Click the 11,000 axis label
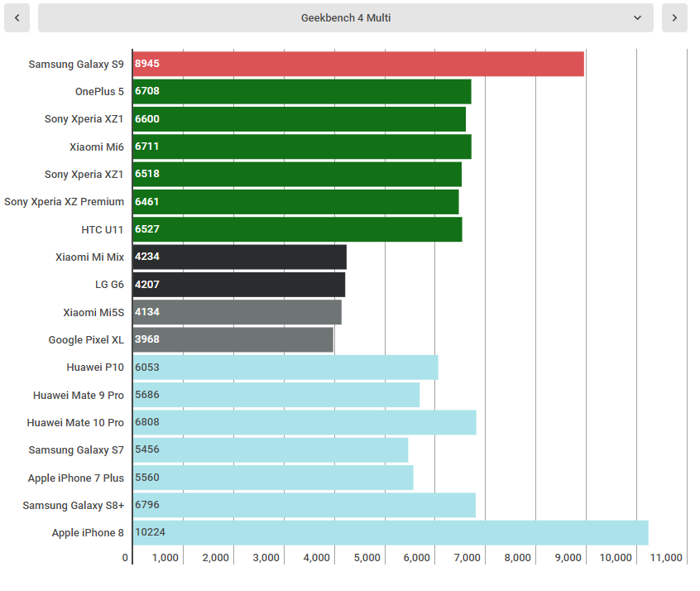700x591 pixels. 666,558
